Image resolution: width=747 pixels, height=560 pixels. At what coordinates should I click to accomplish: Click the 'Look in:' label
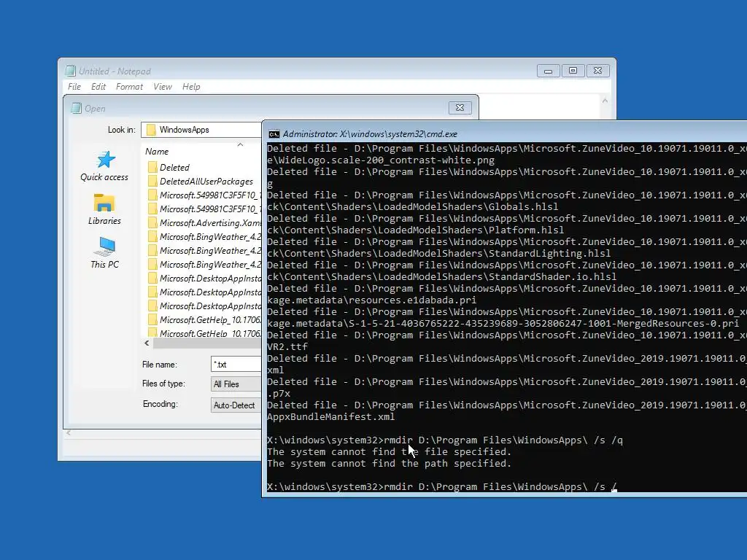coord(122,130)
